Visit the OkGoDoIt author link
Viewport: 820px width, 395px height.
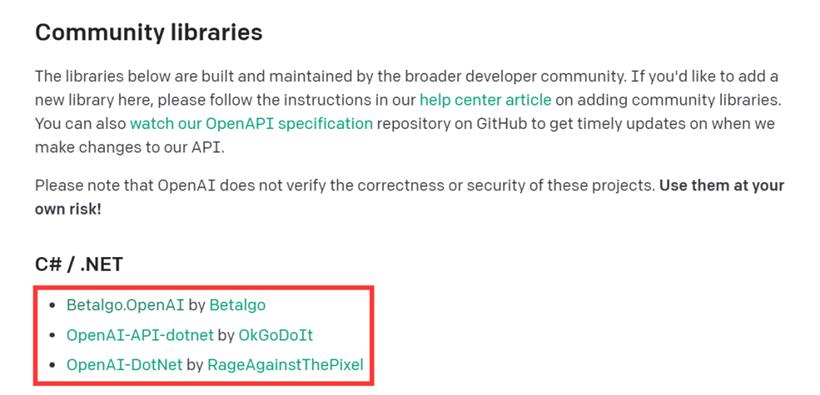tap(276, 335)
